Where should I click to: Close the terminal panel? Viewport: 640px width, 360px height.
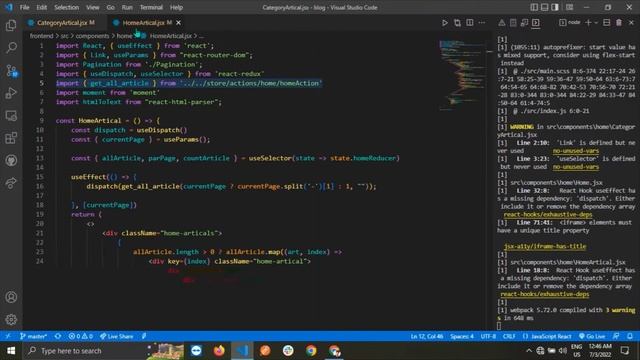[631, 23]
